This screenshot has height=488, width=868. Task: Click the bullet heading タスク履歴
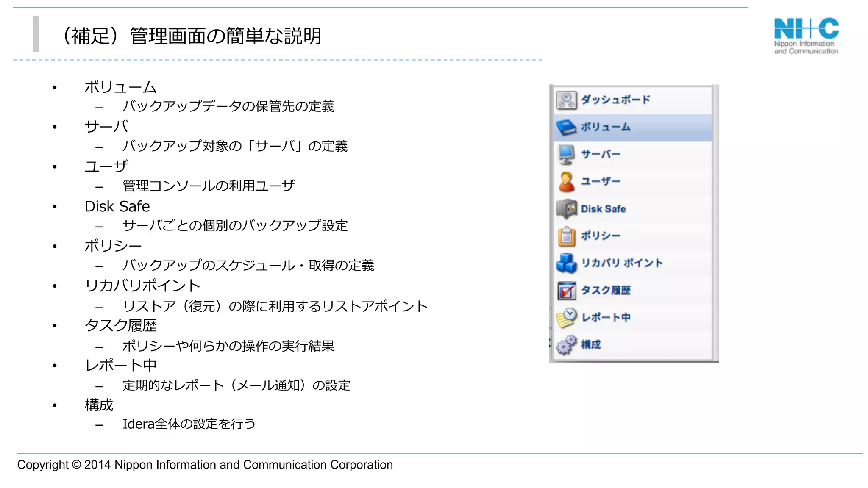tap(121, 325)
